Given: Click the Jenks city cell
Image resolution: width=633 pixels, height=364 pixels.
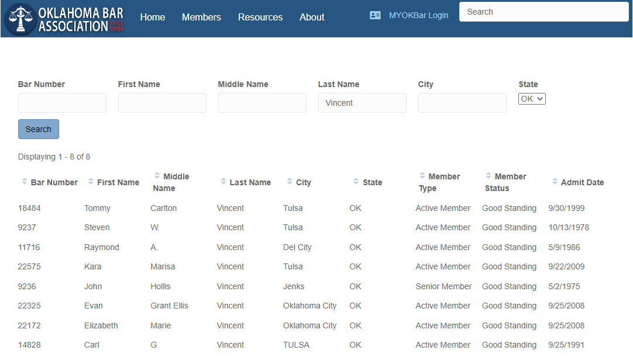Looking at the screenshot, I should [x=294, y=286].
